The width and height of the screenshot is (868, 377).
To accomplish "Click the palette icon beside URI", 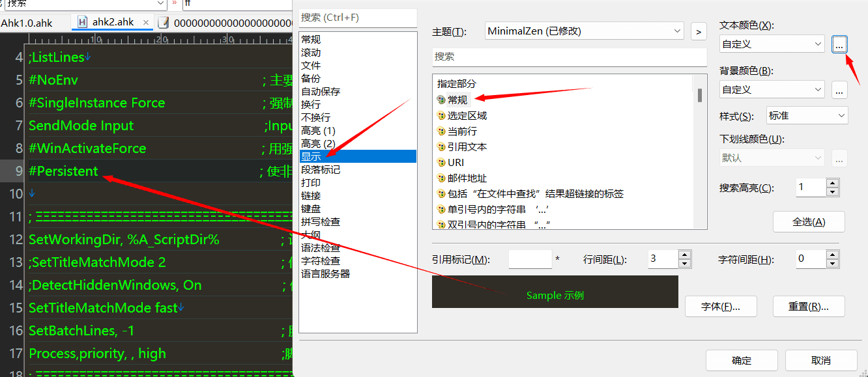I will point(441,162).
